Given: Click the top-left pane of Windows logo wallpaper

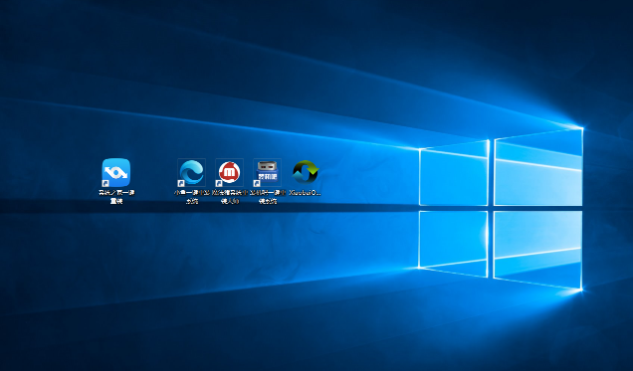Looking at the screenshot, I should click(454, 174).
